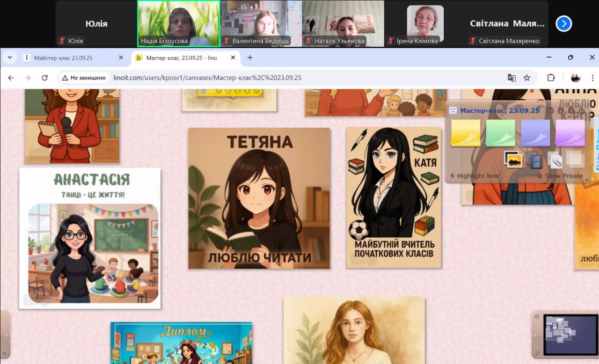Expand the tab search dropdown arrow

tap(9, 58)
